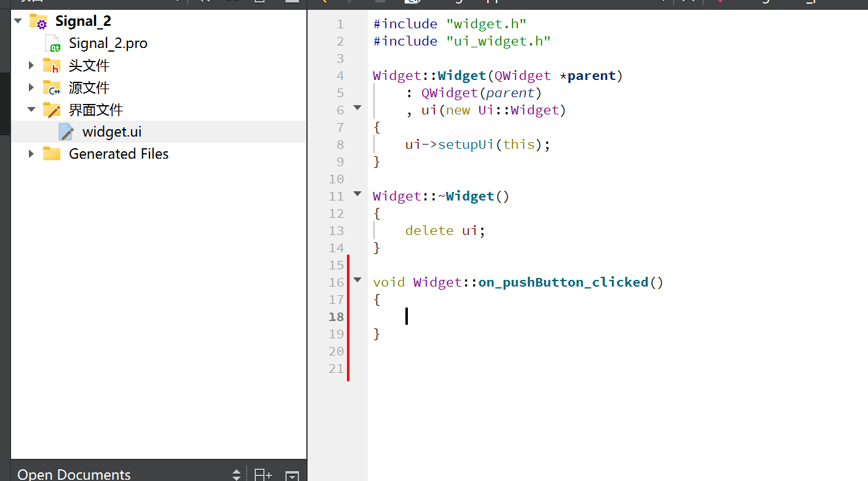
Task: Click the 'void' keyword on line 16
Action: [389, 282]
